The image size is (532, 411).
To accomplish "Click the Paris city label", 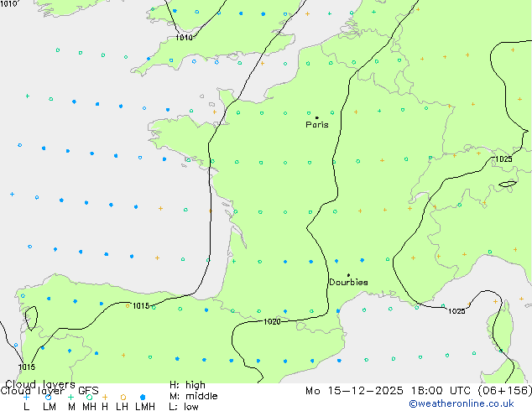I will (317, 125).
